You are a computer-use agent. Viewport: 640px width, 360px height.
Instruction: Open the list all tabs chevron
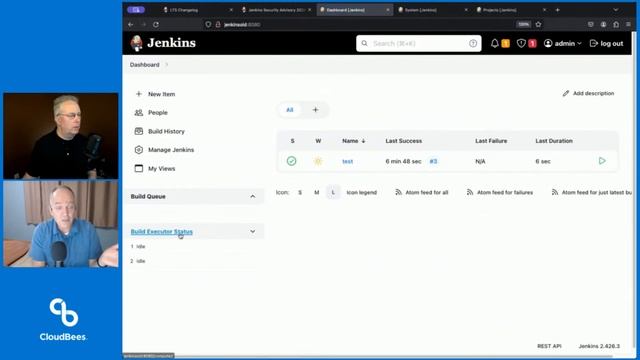click(616, 10)
